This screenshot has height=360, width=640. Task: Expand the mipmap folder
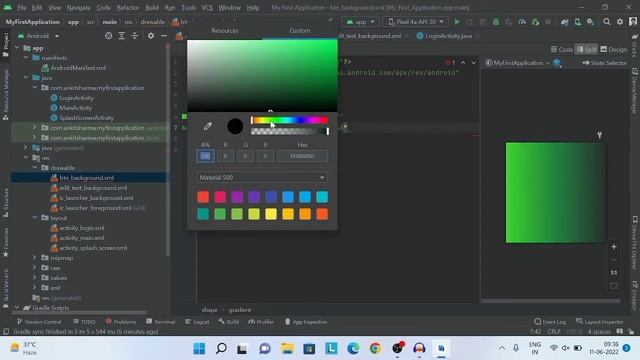click(35, 258)
